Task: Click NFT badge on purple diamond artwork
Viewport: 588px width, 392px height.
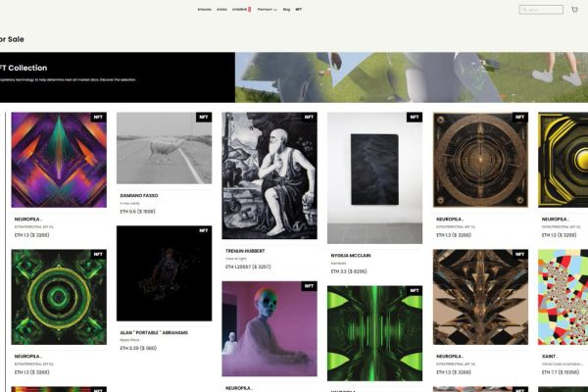Action: pos(98,117)
